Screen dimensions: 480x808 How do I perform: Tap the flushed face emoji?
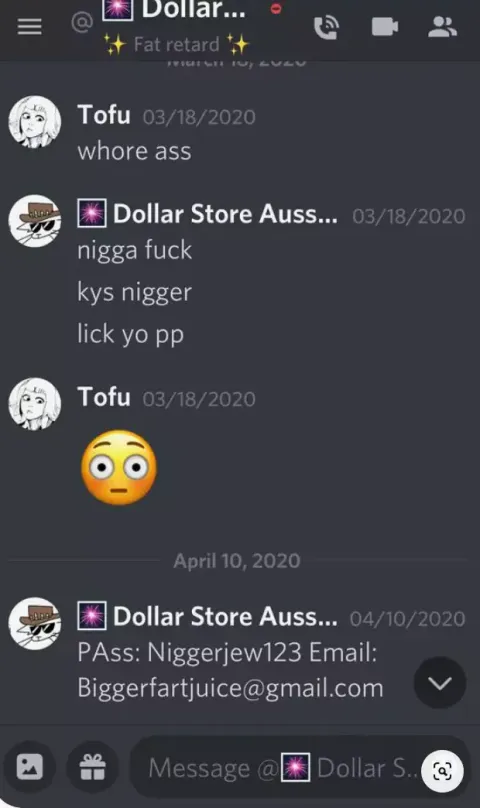pos(119,467)
